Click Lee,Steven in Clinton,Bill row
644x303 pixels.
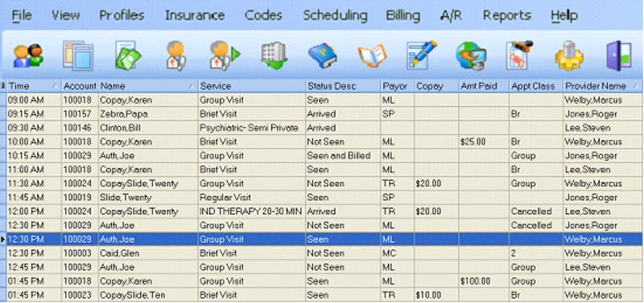coord(602,128)
